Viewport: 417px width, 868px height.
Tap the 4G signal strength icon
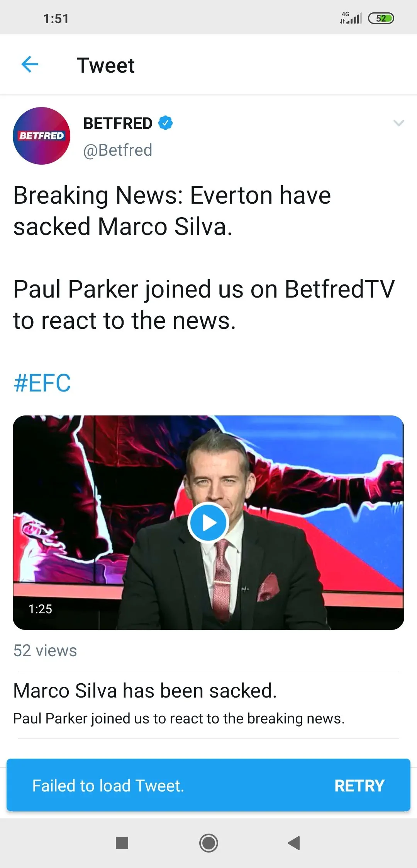click(x=351, y=17)
